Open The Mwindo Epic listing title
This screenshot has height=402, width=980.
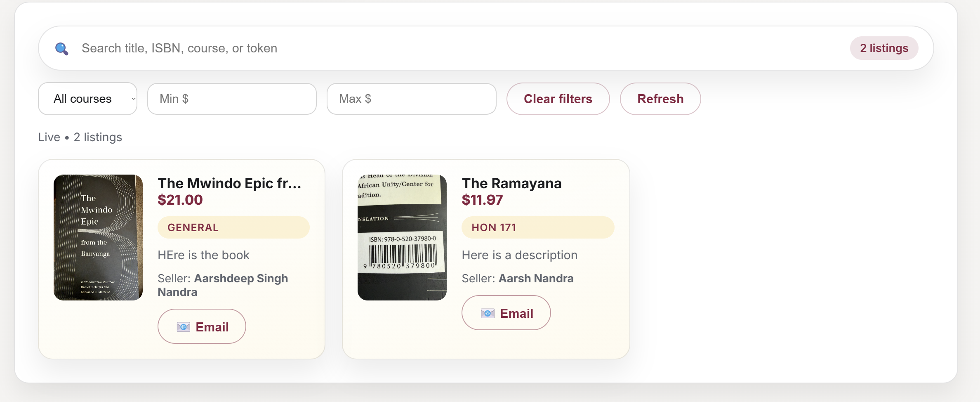click(229, 183)
